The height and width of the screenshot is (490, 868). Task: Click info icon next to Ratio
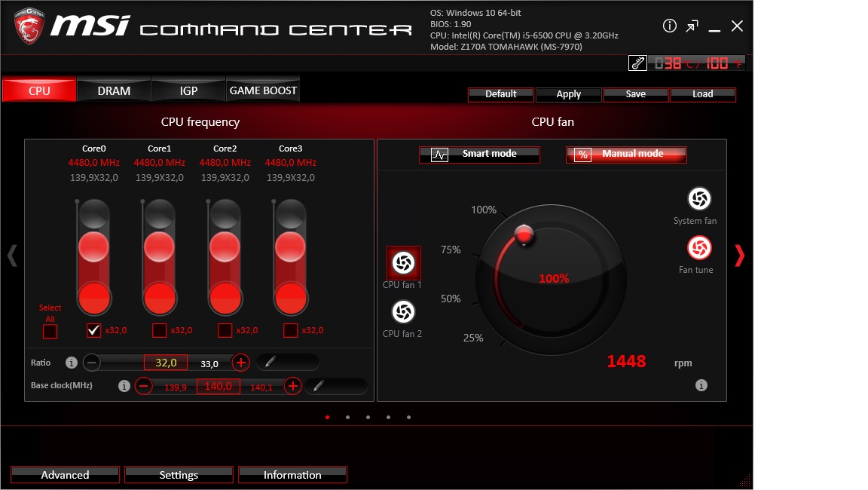pos(71,363)
